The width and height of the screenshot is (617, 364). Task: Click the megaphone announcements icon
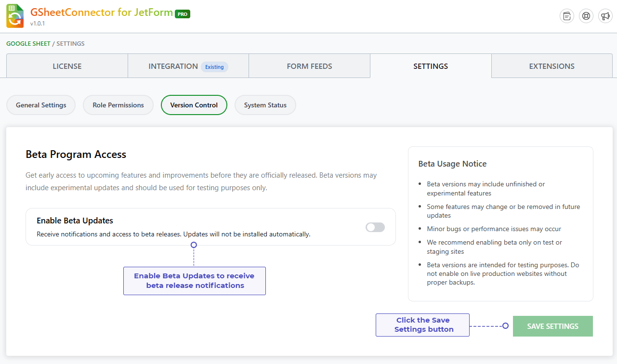click(x=605, y=16)
